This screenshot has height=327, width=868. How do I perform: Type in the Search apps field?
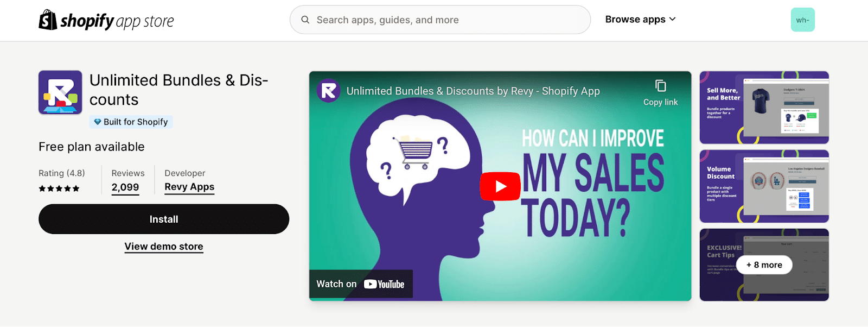pyautogui.click(x=445, y=20)
